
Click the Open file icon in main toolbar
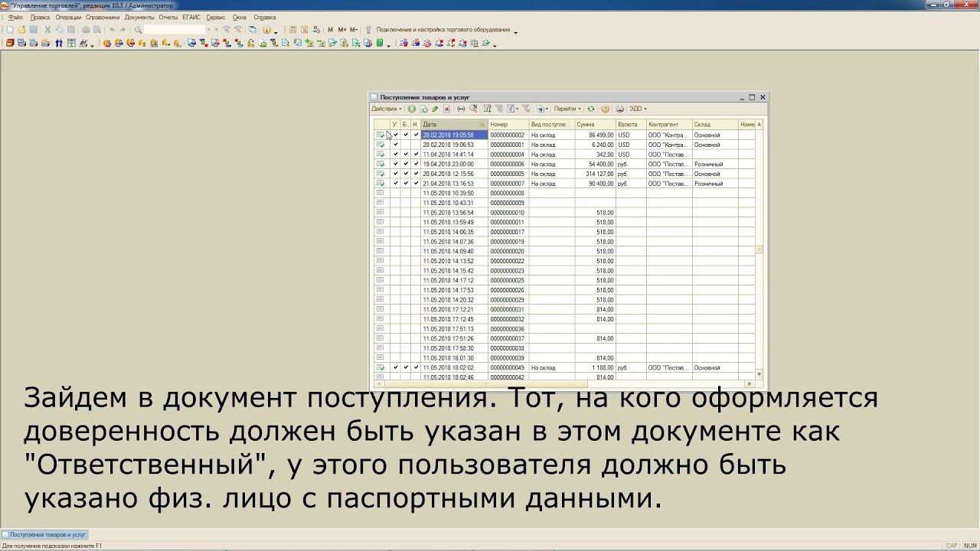[x=22, y=30]
